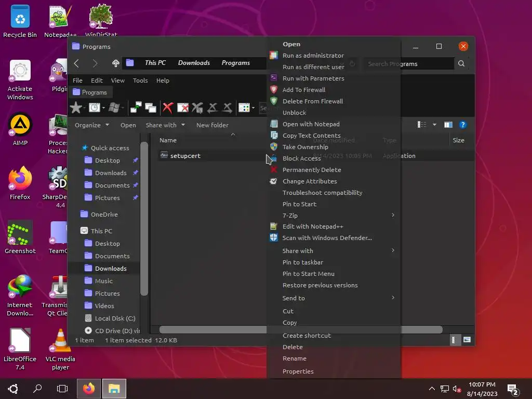Click the window with red X toolbar icon
This screenshot has width=532, height=399.
(x=183, y=108)
